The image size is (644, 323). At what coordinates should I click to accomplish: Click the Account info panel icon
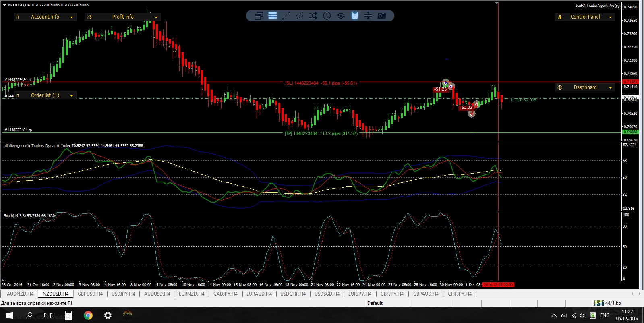point(17,17)
